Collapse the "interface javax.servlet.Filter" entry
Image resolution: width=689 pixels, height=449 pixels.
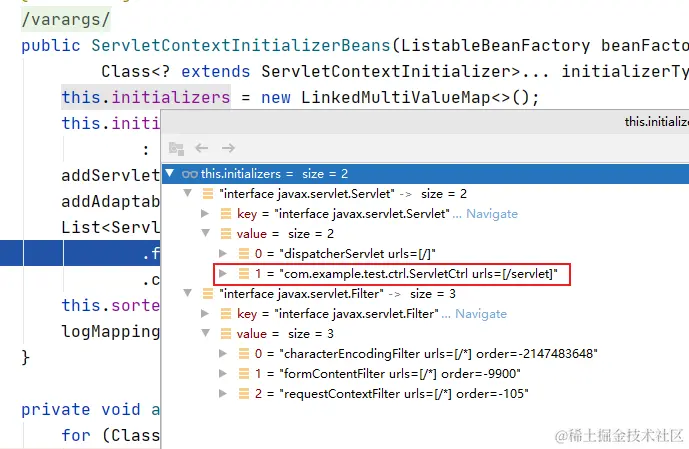pyautogui.click(x=188, y=293)
